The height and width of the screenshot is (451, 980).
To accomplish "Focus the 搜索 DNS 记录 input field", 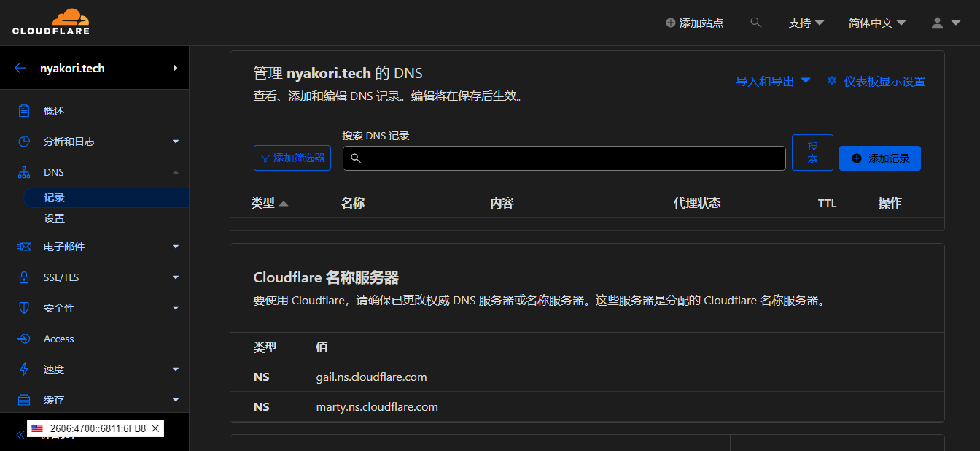I will 564,158.
